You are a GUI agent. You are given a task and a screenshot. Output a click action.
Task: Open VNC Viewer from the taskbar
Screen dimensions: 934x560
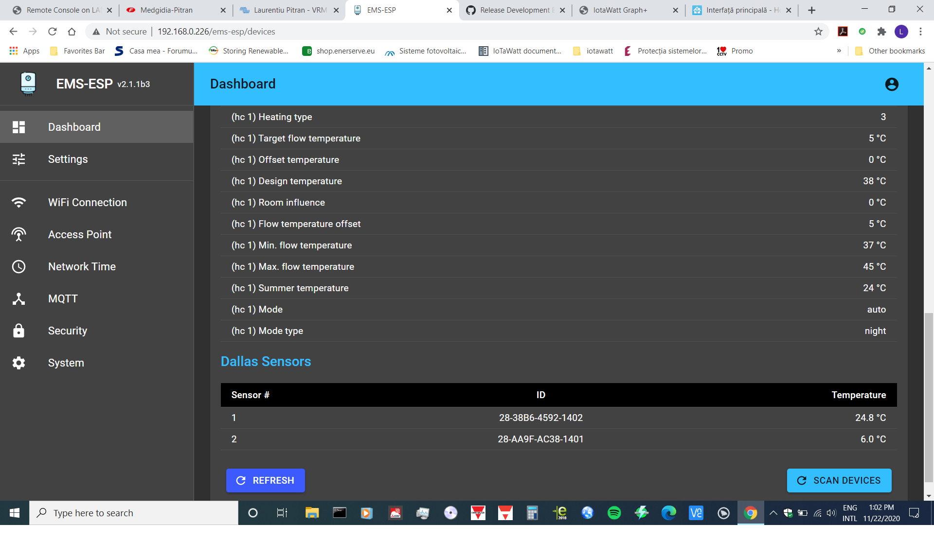click(696, 513)
